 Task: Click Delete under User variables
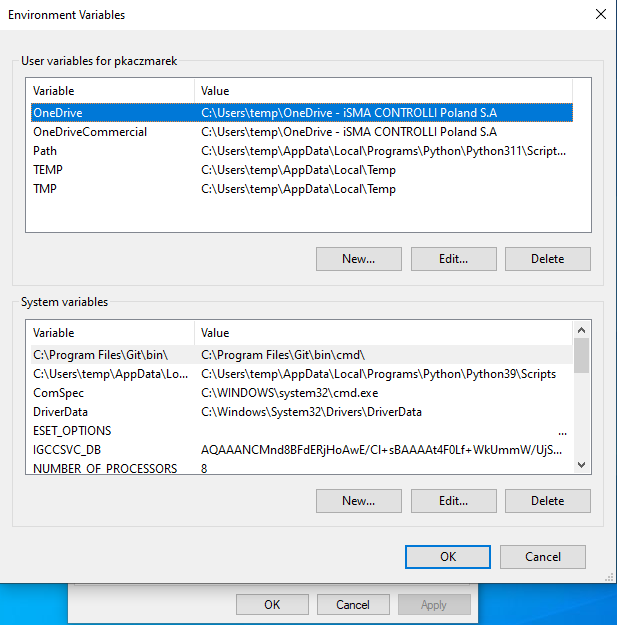547,258
